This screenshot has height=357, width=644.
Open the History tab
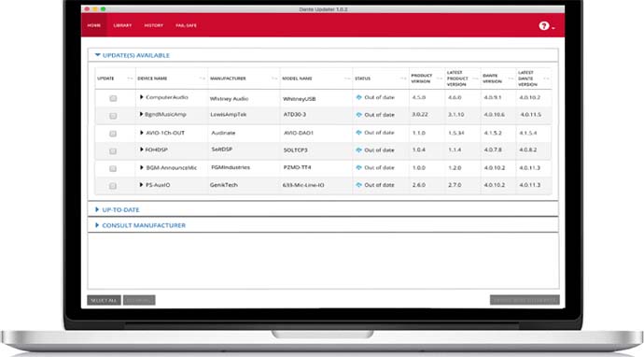point(154,25)
